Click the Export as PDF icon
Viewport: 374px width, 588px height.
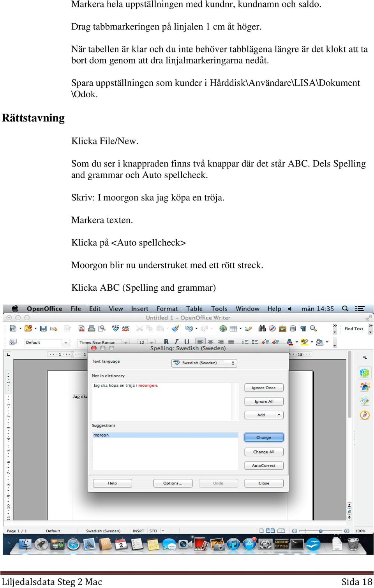[81, 328]
